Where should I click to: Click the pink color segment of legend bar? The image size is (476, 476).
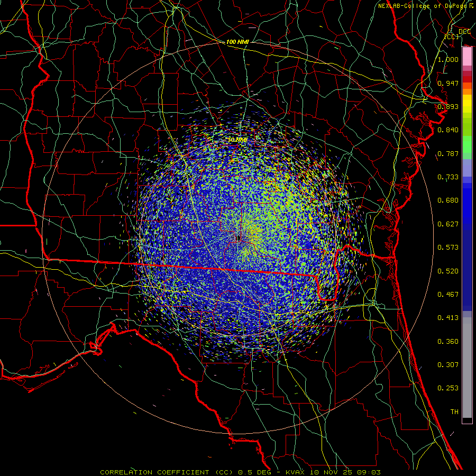[467, 57]
